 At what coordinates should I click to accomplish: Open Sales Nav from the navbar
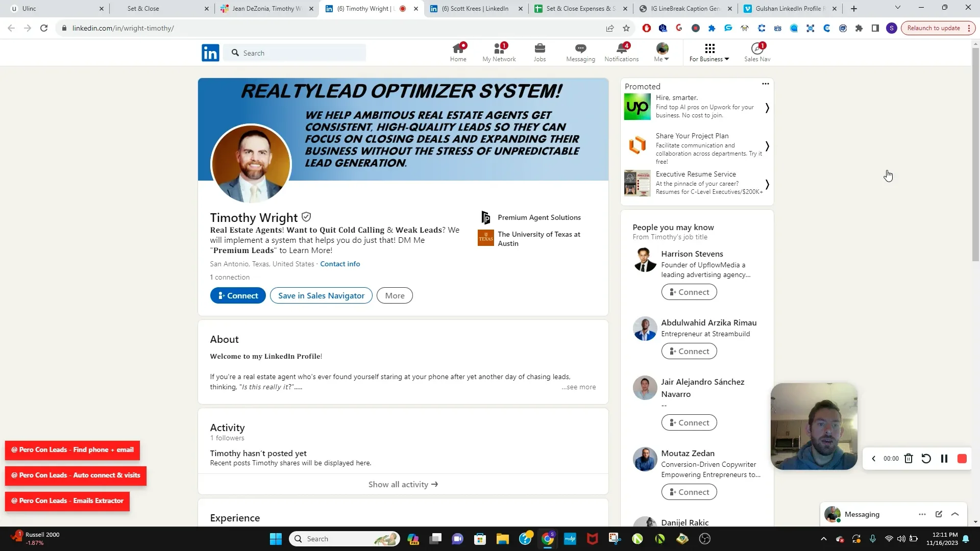[757, 51]
